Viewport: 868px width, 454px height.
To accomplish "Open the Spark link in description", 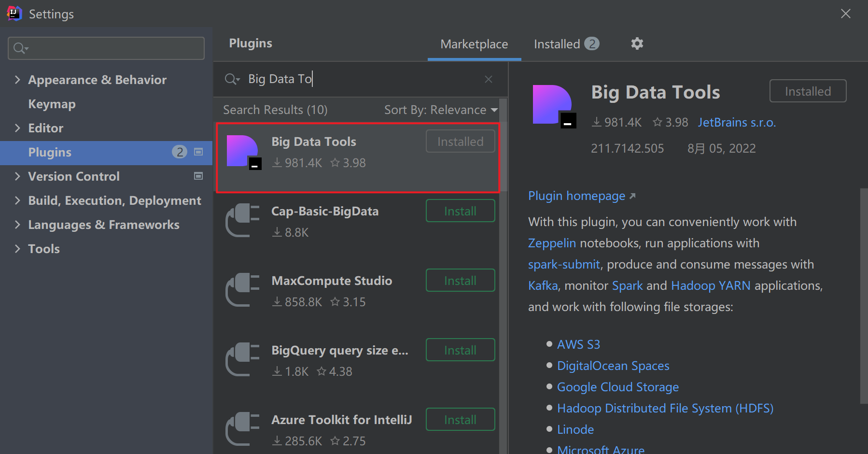I will [x=627, y=285].
